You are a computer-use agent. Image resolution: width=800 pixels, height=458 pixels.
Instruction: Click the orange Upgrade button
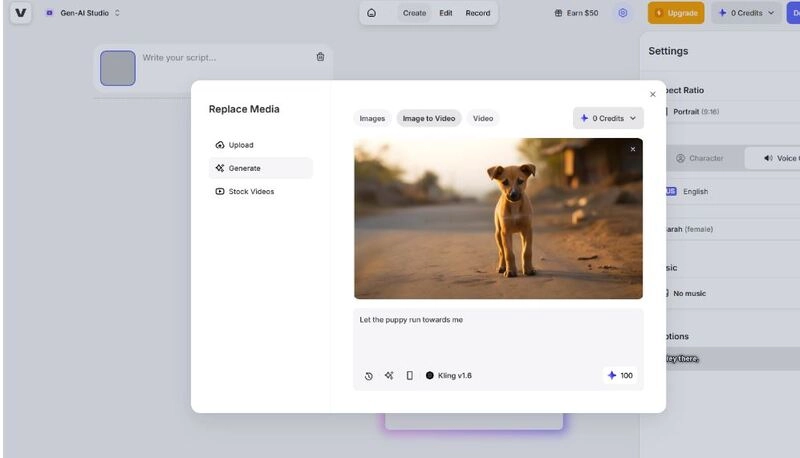676,13
